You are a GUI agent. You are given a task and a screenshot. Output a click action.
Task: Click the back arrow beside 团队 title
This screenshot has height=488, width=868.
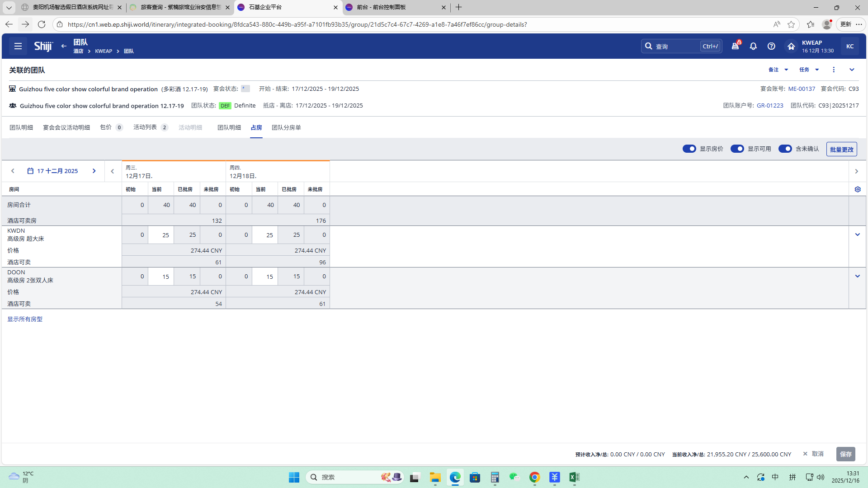pos(64,46)
